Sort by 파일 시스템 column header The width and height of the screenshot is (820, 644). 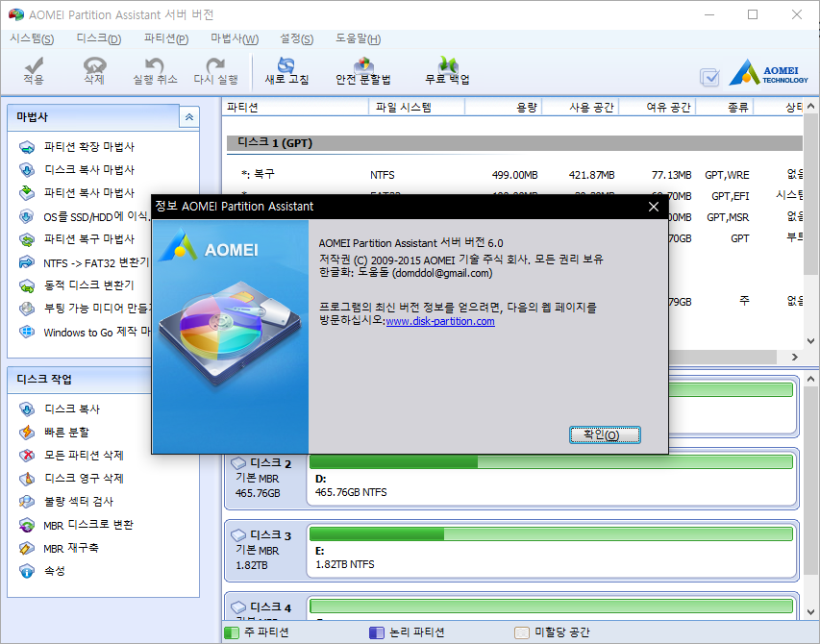point(417,107)
